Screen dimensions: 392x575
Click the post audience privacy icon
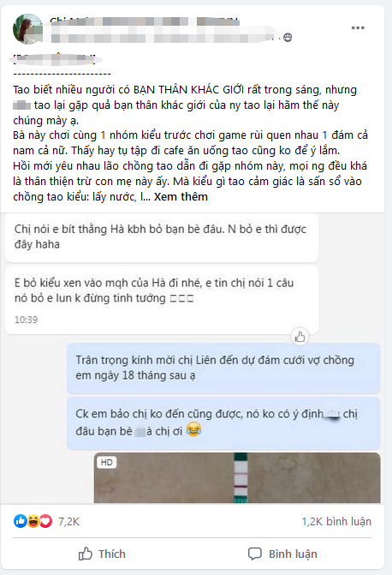click(x=288, y=38)
